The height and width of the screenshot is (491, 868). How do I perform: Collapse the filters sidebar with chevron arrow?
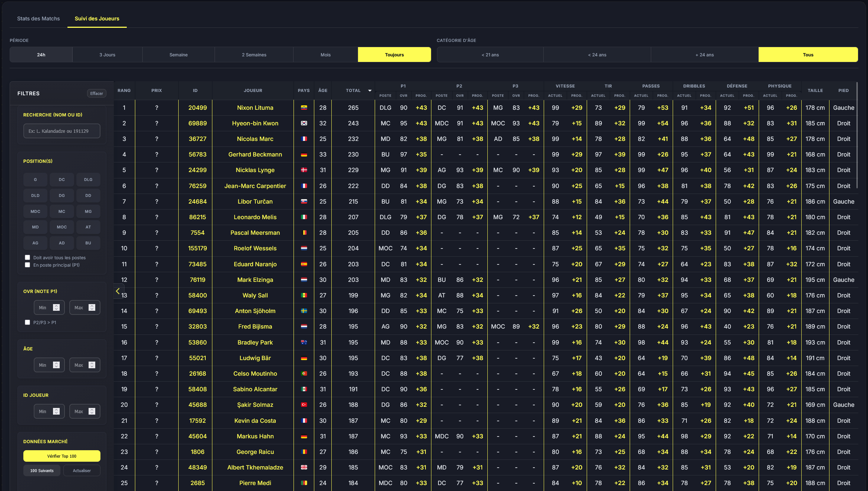(x=118, y=291)
